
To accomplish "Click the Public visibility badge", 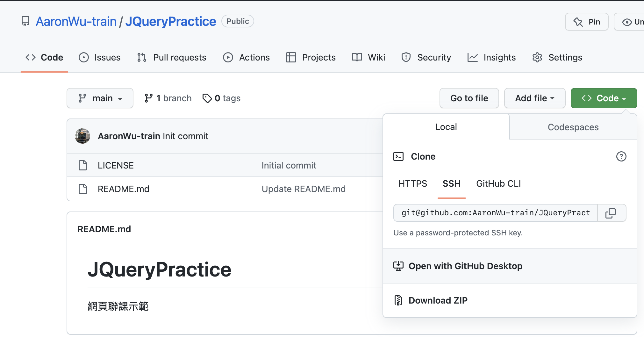I will (238, 21).
